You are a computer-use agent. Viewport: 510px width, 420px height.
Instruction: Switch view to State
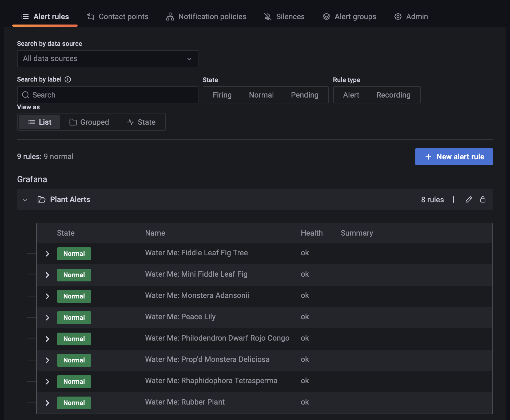pyautogui.click(x=141, y=122)
